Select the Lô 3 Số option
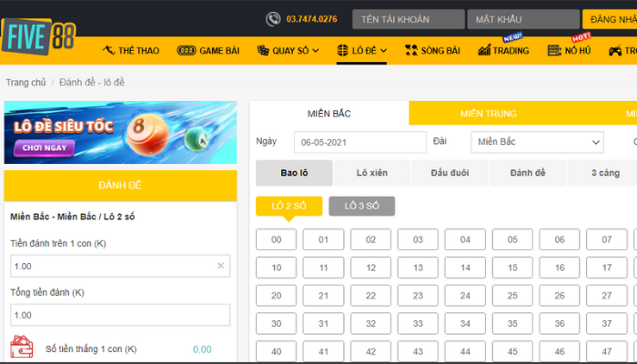 click(x=361, y=207)
